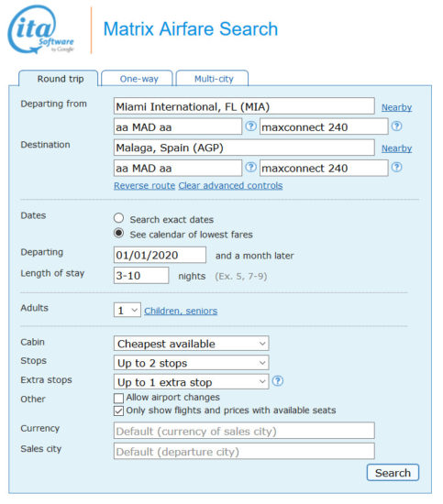Open help icon next to Extra stops
This screenshot has width=443, height=504.
point(278,381)
